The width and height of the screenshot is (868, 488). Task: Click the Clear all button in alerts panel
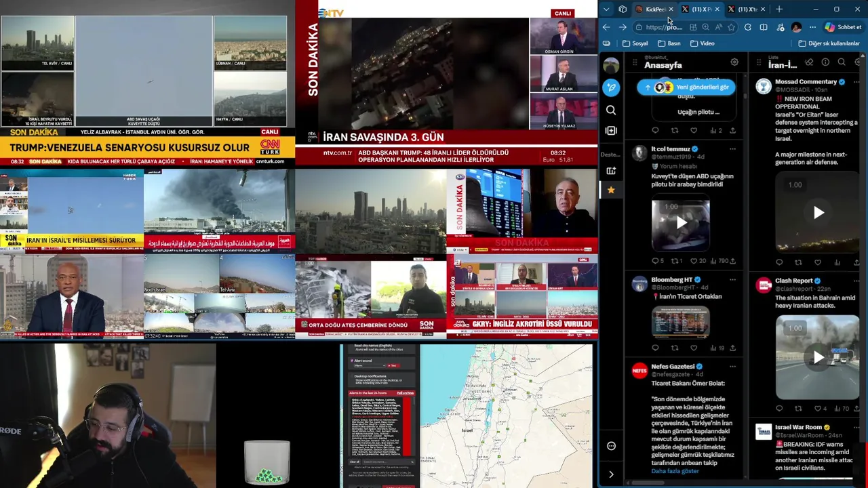click(x=355, y=462)
